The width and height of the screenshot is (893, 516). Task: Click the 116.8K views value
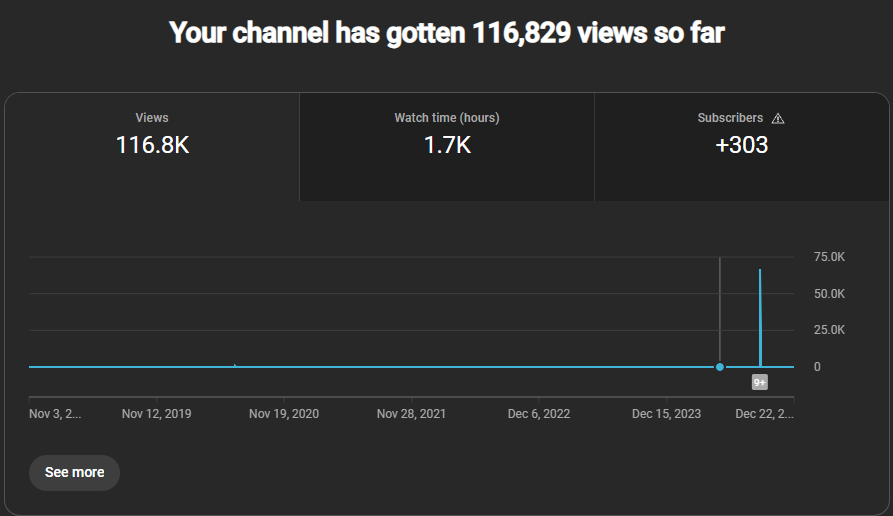tap(152, 145)
